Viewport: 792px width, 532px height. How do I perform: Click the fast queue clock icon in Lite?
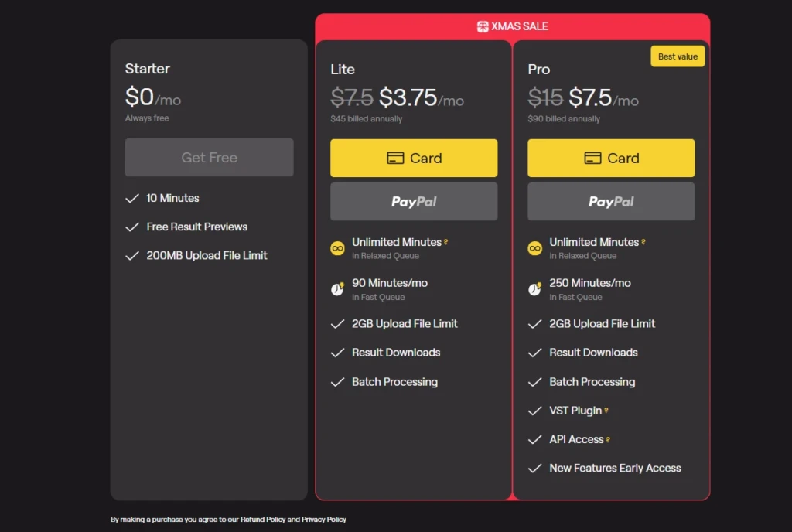pyautogui.click(x=337, y=289)
